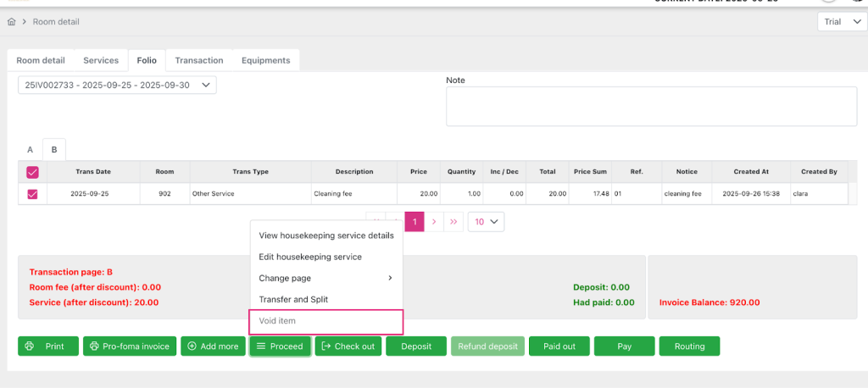Viewport: 868px width, 388px height.
Task: Click the green Pay button
Action: click(x=624, y=346)
